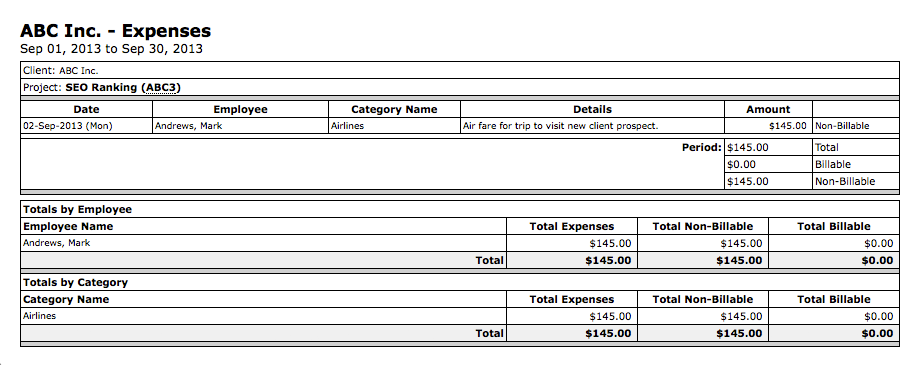Select the SEO Ranking project name
Viewport: 919px width, 365px height.
[x=102, y=88]
